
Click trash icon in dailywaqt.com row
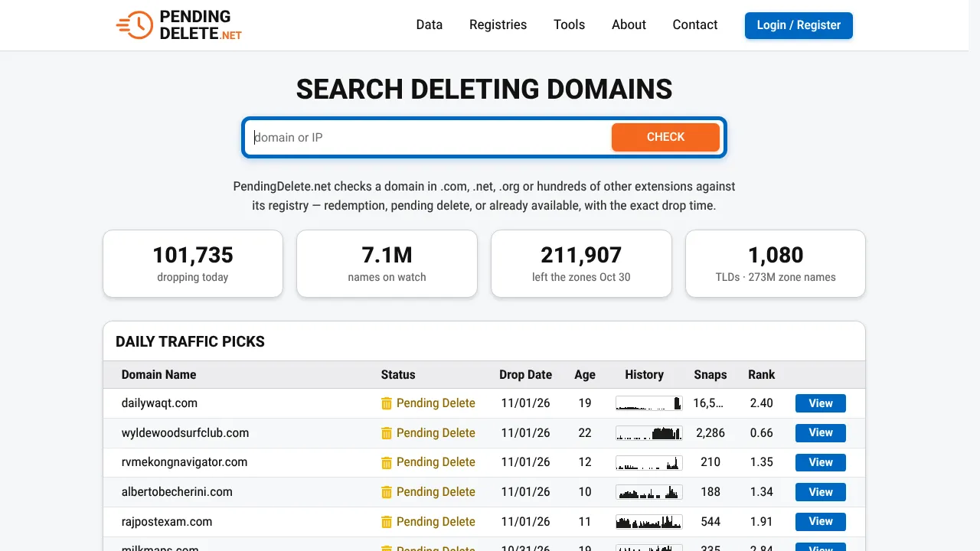coord(387,403)
